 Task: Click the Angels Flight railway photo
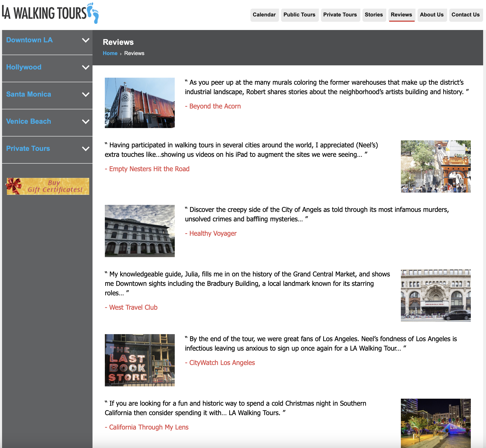(436, 166)
